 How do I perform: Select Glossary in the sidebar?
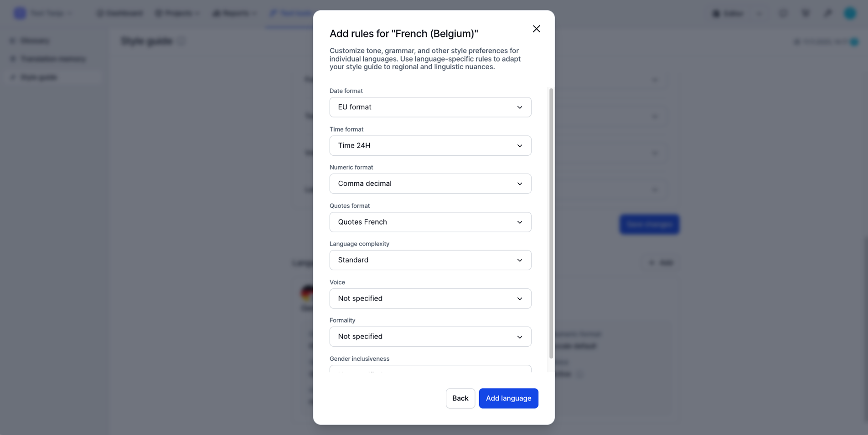click(x=35, y=41)
